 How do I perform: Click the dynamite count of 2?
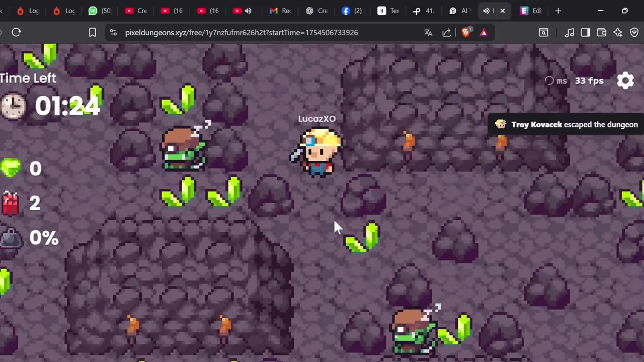pos(34,203)
